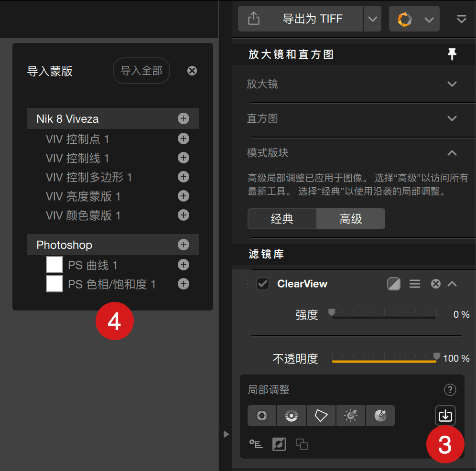Click the ClearView drag handle dots
Screen dimensions: 476x471
tap(248, 284)
